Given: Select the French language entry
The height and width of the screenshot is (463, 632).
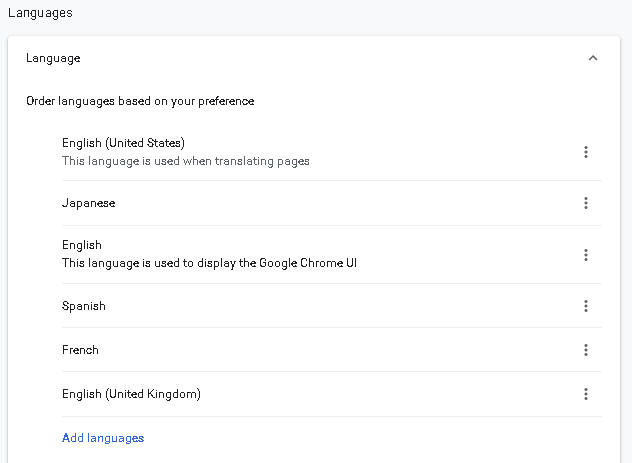Looking at the screenshot, I should pyautogui.click(x=80, y=350).
